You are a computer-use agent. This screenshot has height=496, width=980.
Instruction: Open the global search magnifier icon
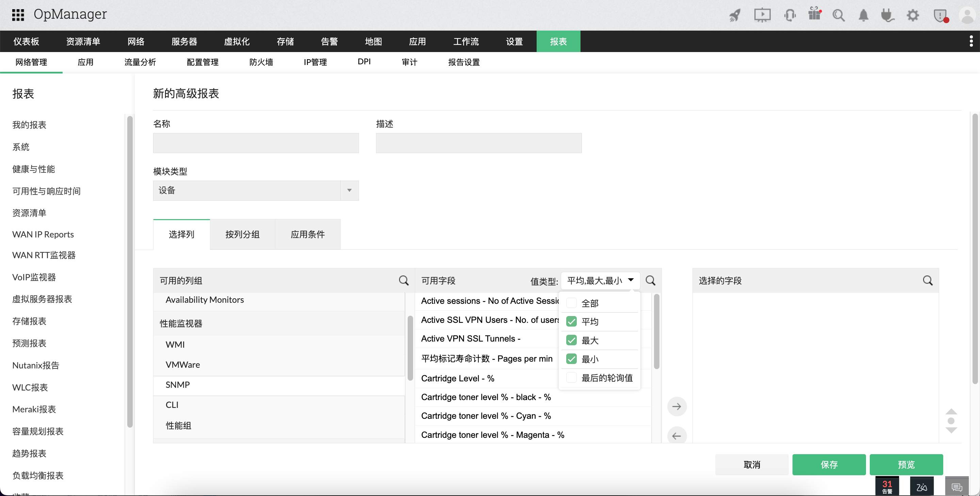[838, 15]
